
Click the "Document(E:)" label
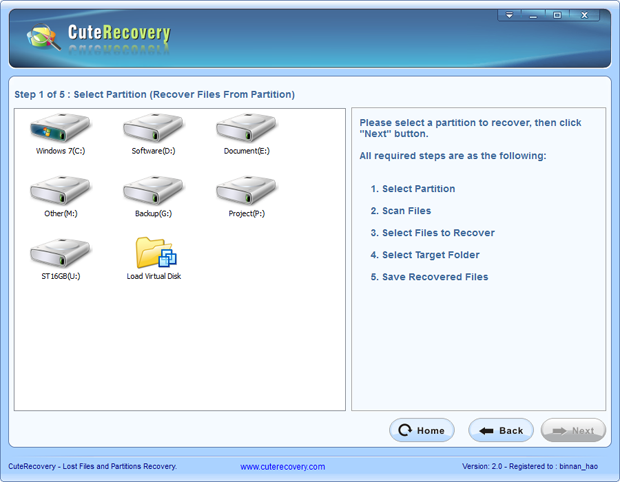point(247,151)
